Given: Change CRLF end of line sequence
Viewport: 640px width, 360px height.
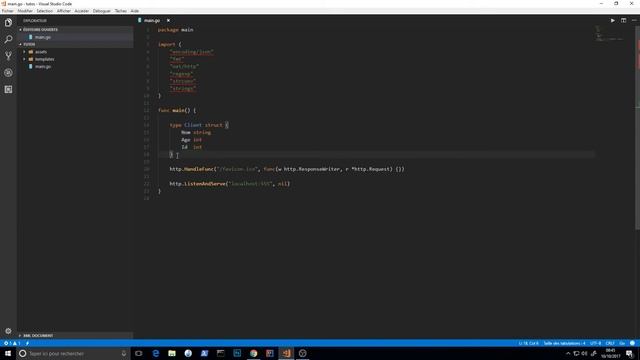Looking at the screenshot, I should click(610, 343).
